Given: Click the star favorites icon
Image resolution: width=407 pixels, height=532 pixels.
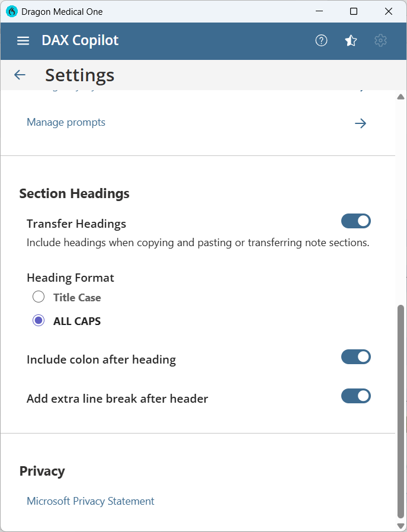Looking at the screenshot, I should (x=351, y=40).
